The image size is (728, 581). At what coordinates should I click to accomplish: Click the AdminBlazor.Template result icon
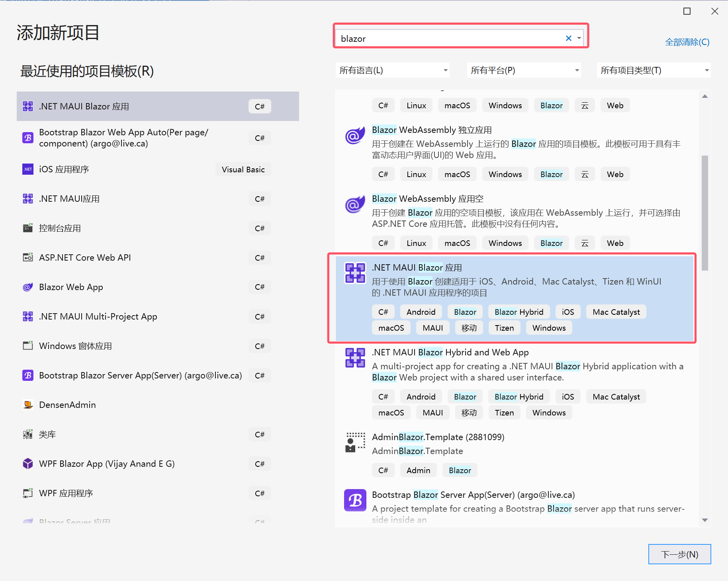click(355, 443)
